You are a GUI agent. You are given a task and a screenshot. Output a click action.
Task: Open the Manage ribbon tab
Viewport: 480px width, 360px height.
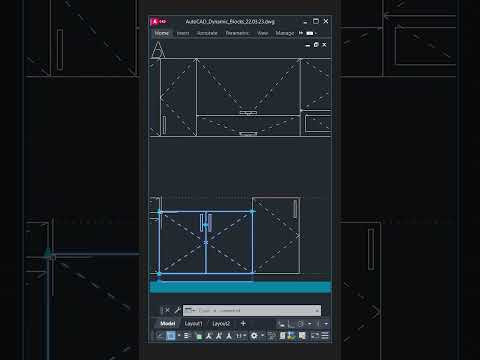point(284,33)
